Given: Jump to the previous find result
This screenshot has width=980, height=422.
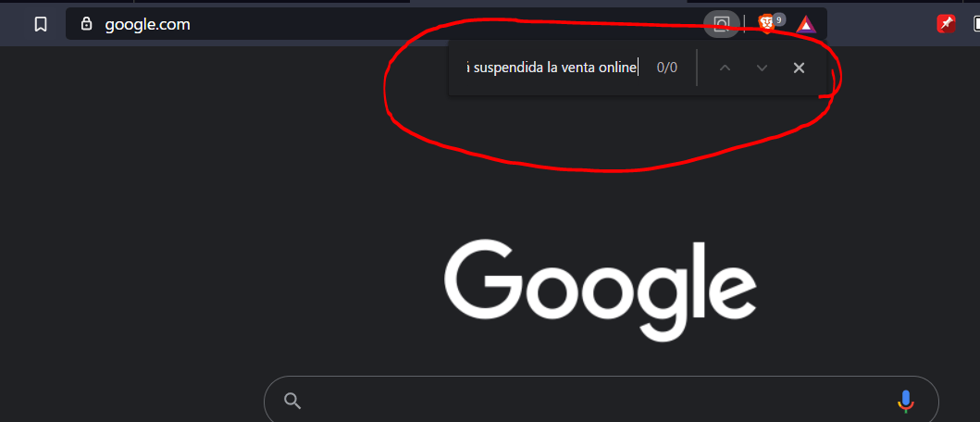Looking at the screenshot, I should [725, 68].
